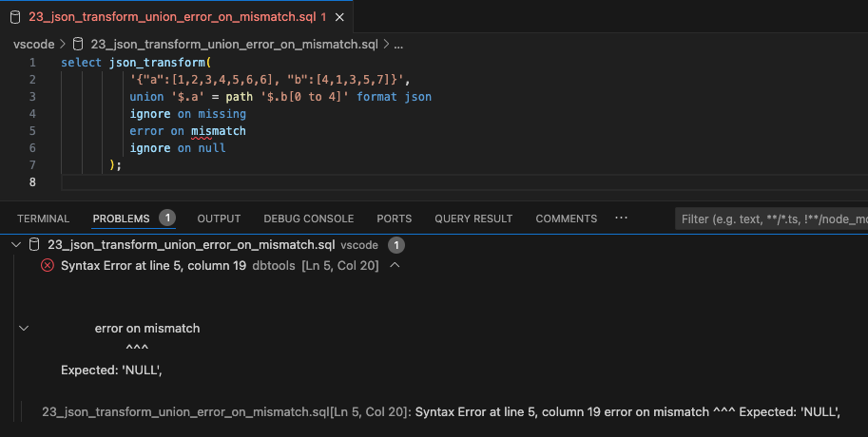Image resolution: width=868 pixels, height=437 pixels.
Task: Click the problems filter text box
Action: tap(770, 218)
